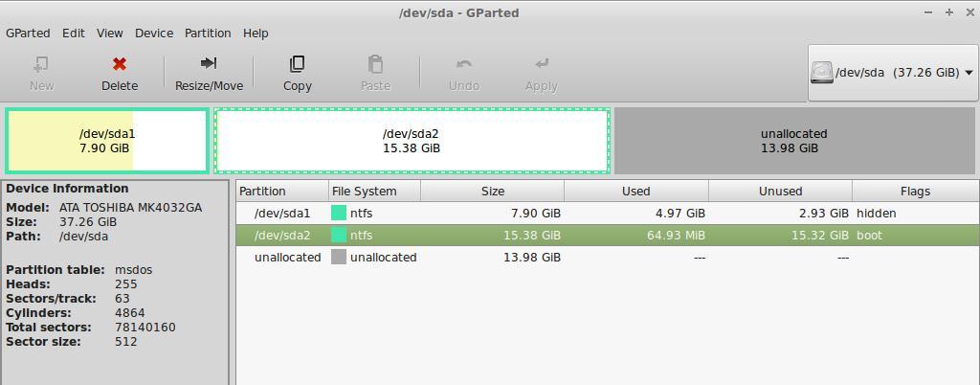Sort by the File System column header
The image size is (980, 385).
tap(364, 191)
